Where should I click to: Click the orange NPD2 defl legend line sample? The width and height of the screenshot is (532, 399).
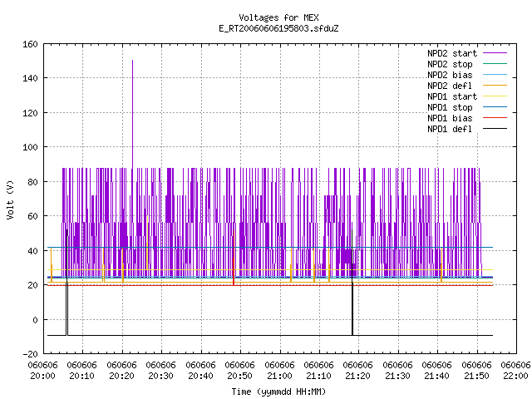click(x=495, y=86)
